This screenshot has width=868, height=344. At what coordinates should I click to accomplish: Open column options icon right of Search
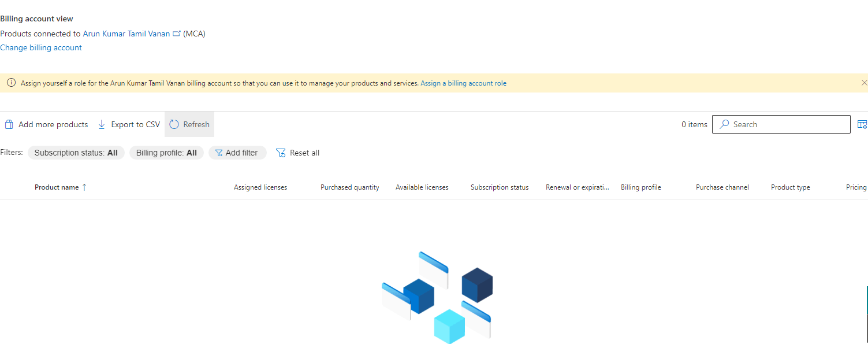pos(862,124)
